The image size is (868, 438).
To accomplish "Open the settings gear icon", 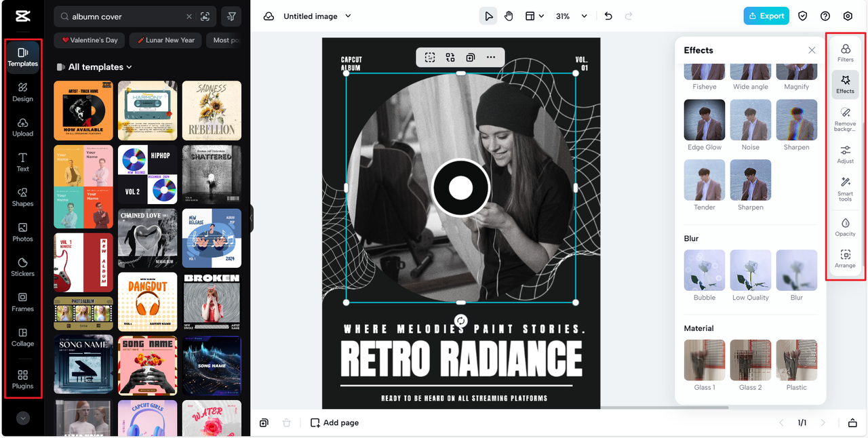I will [x=848, y=16].
